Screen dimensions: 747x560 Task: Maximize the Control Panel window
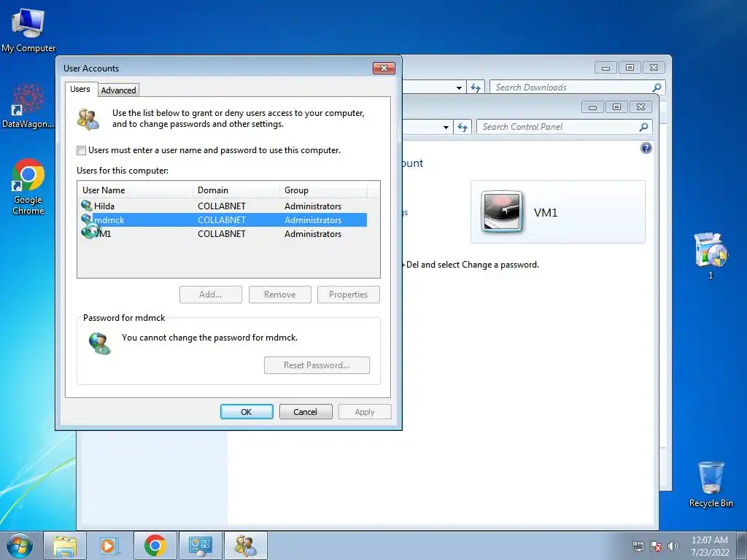[616, 106]
